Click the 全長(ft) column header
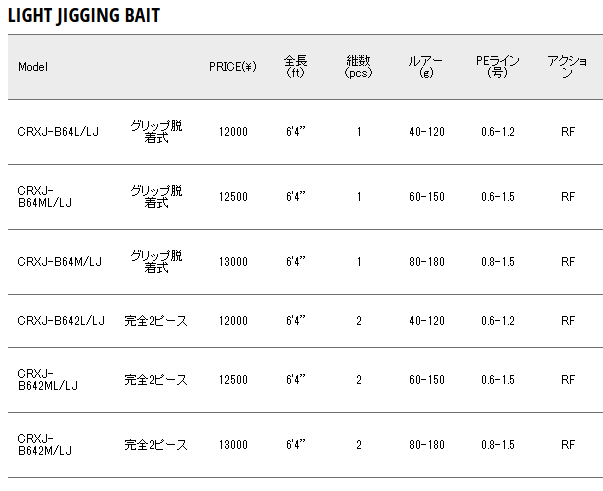603x491 pixels. [x=295, y=67]
